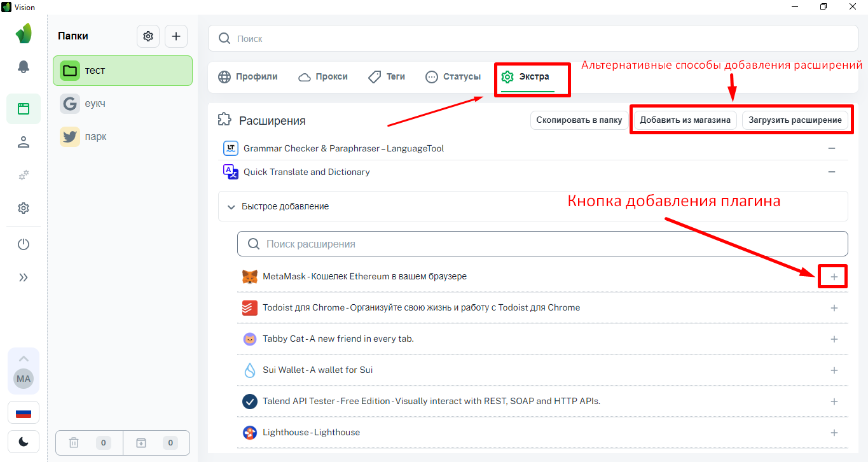The height and width of the screenshot is (462, 868).
Task: Add Talend API Tester with plus
Action: [834, 402]
